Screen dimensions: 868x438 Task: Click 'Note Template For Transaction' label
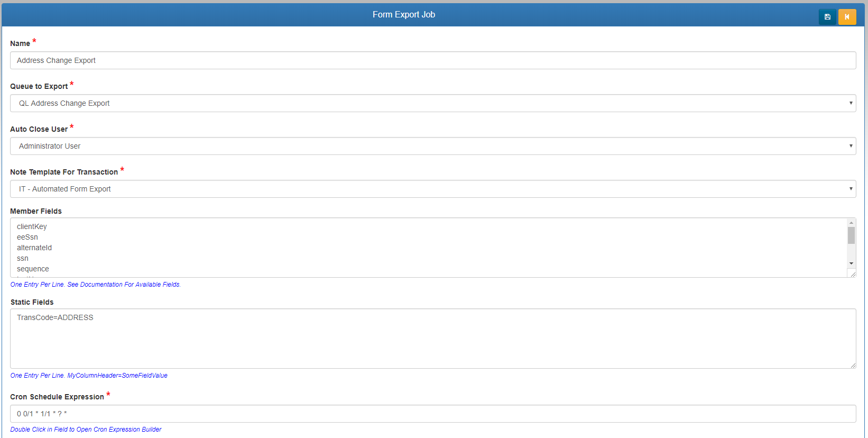64,172
